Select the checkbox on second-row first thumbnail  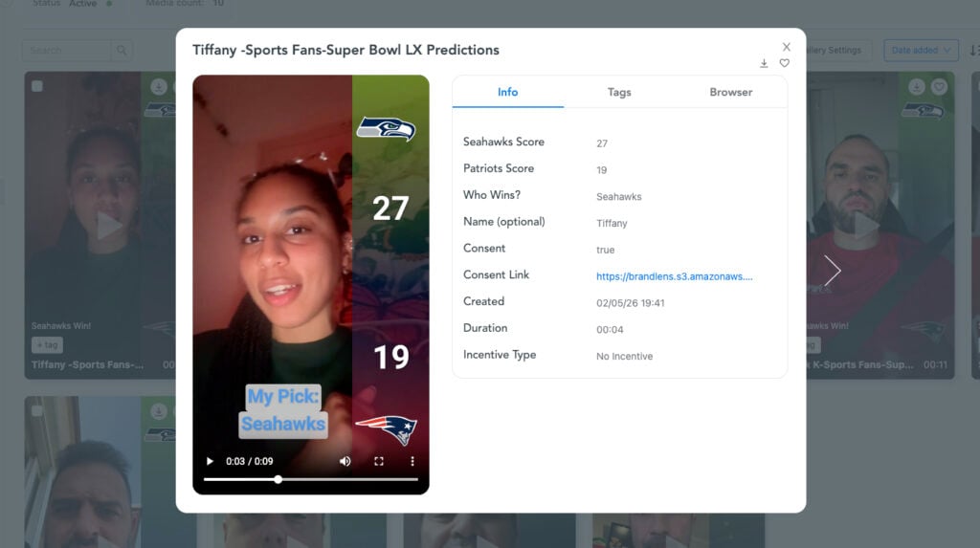(37, 411)
